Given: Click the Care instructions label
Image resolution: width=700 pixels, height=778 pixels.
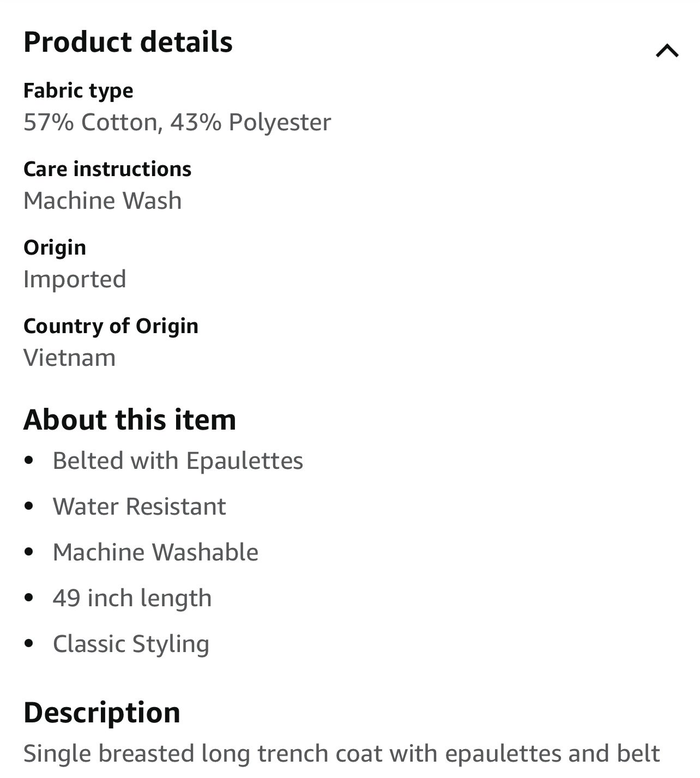Looking at the screenshot, I should (x=107, y=169).
